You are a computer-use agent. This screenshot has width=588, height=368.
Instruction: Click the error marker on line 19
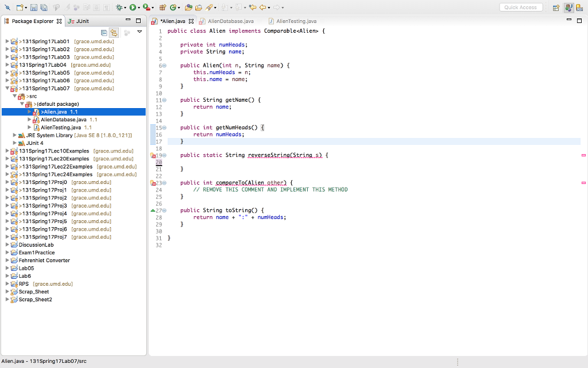(x=153, y=155)
